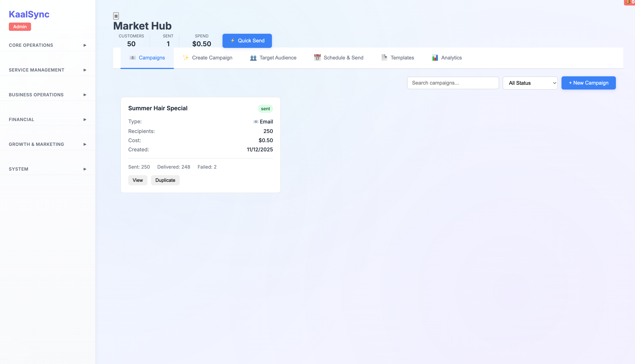Expand the Service Management section arrow
This screenshot has width=635, height=364.
coord(85,70)
